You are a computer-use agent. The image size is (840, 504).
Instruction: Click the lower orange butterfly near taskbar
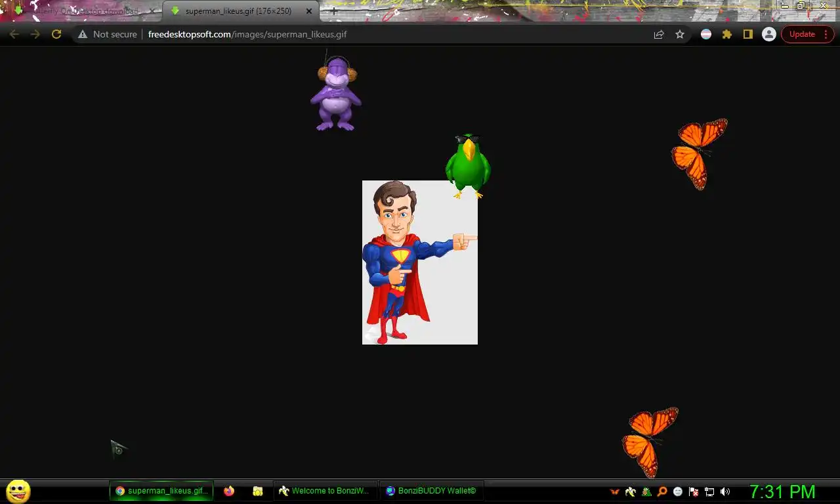pyautogui.click(x=650, y=442)
